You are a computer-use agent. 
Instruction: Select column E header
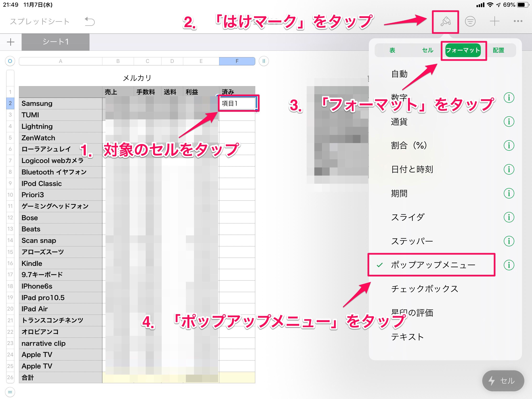[201, 61]
